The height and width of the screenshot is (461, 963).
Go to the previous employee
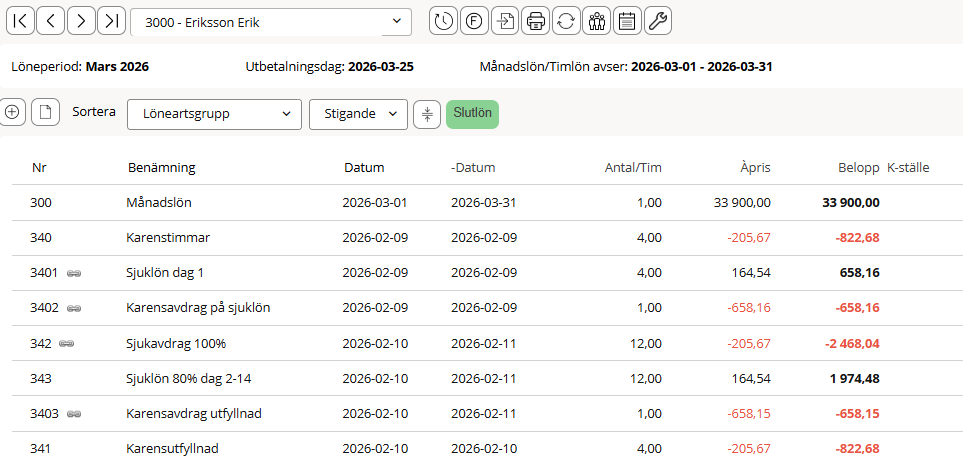click(x=51, y=21)
